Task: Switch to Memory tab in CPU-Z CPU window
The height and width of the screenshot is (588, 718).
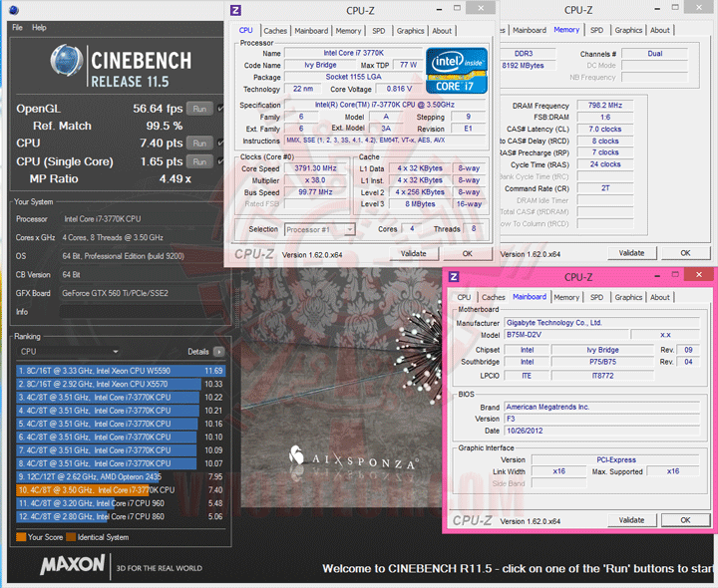Action: (x=348, y=31)
